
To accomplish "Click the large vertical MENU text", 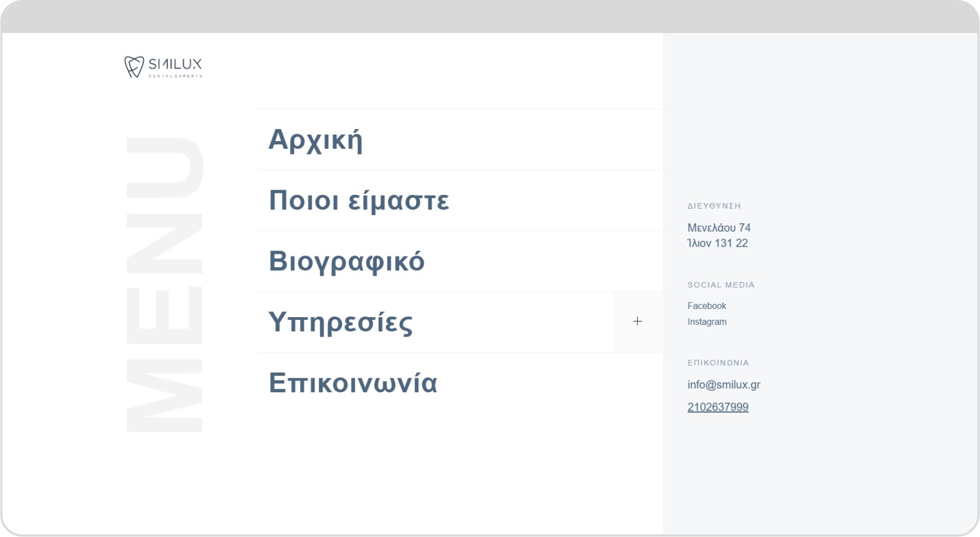I will [x=164, y=284].
